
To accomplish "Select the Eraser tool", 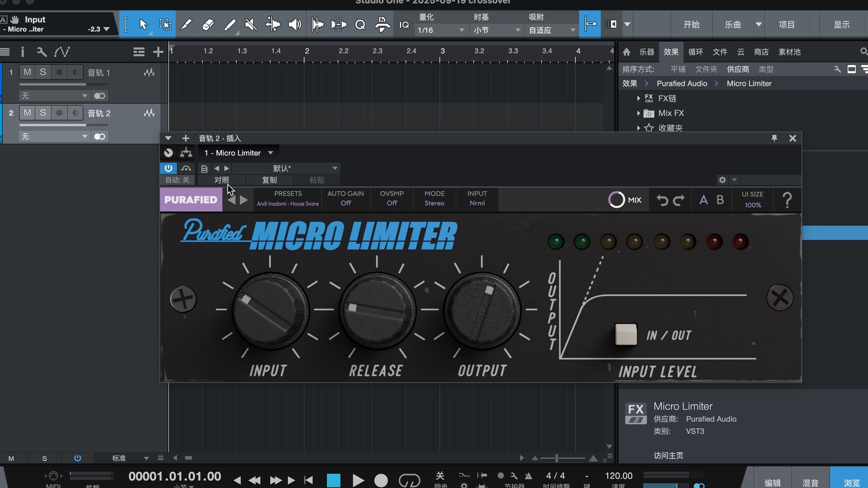I will point(208,24).
